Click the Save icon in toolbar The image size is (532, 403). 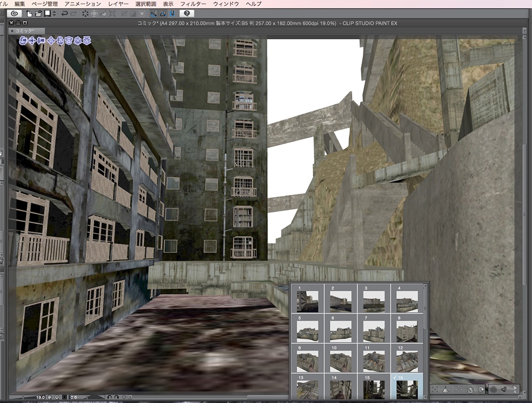coord(47,14)
